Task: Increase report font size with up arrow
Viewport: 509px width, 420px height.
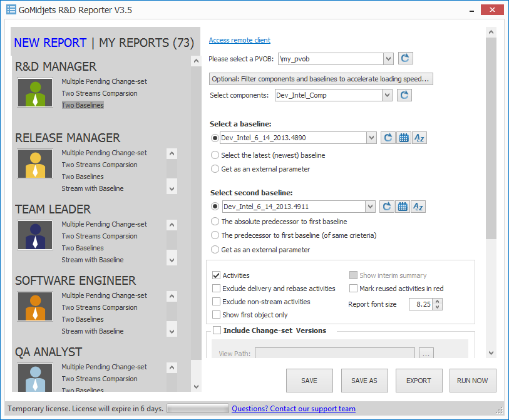Action: 438,301
